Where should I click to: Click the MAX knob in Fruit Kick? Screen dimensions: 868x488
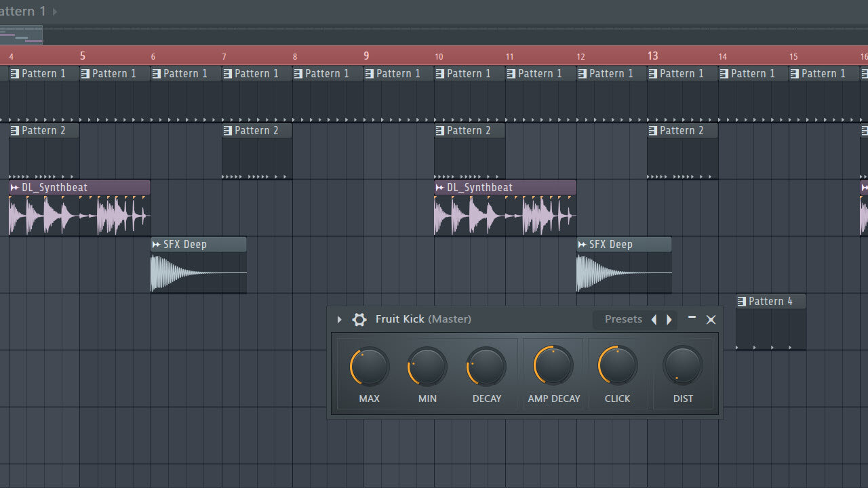point(370,367)
